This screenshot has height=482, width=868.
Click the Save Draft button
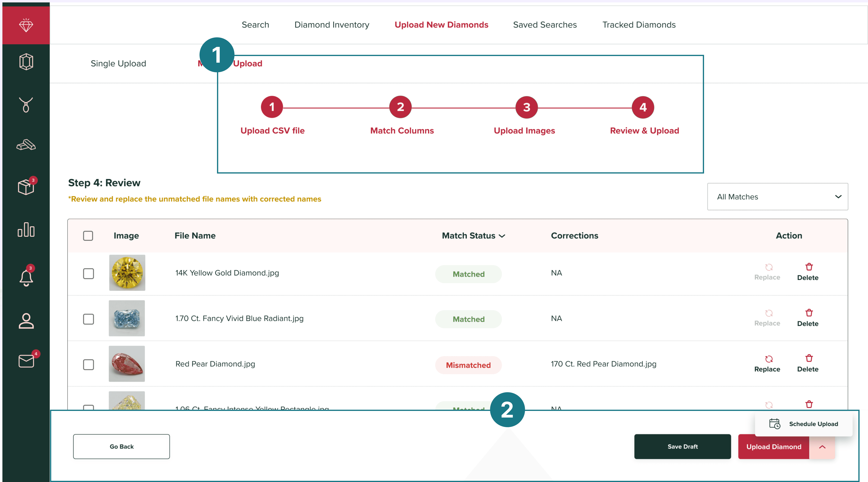(682, 447)
